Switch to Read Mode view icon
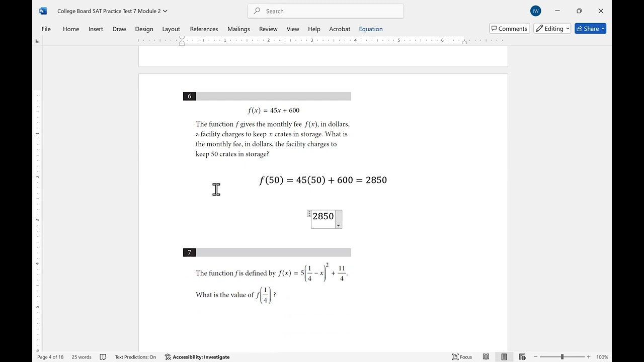Screen dimensions: 644x362 [x=486, y=357]
